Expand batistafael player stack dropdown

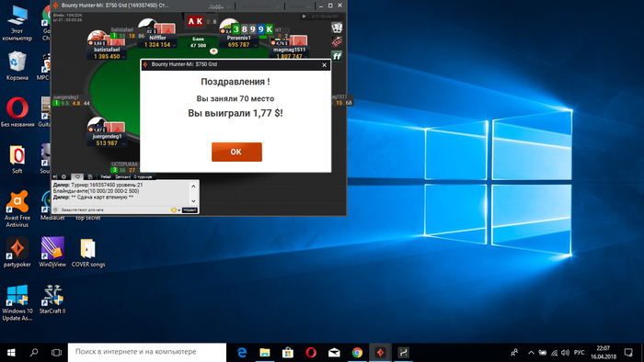(x=123, y=57)
